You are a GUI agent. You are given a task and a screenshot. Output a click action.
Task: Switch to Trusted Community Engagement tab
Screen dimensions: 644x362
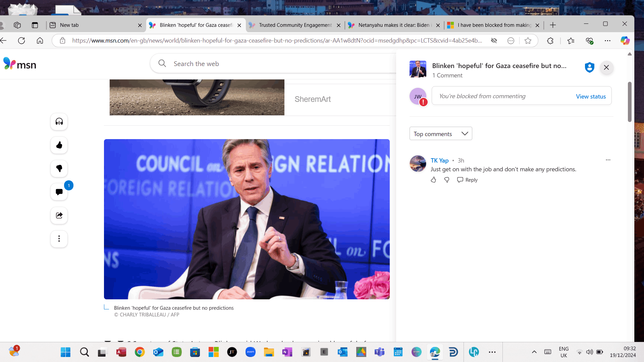point(295,25)
